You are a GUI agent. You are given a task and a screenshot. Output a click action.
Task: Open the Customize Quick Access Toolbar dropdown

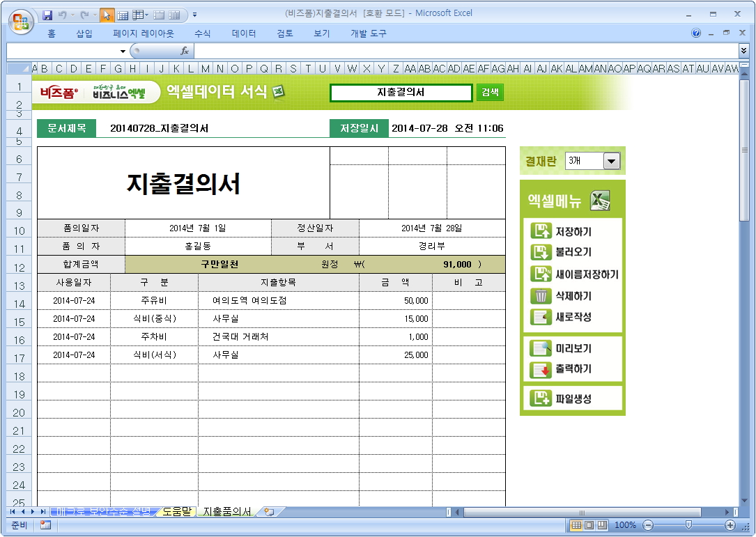(x=194, y=15)
